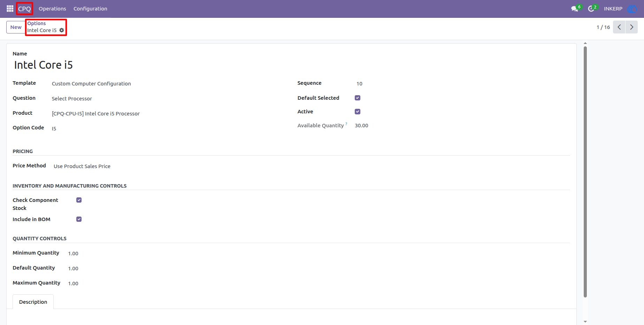Open the apps grid home menu
Viewport: 644px width, 325px height.
[10, 8]
